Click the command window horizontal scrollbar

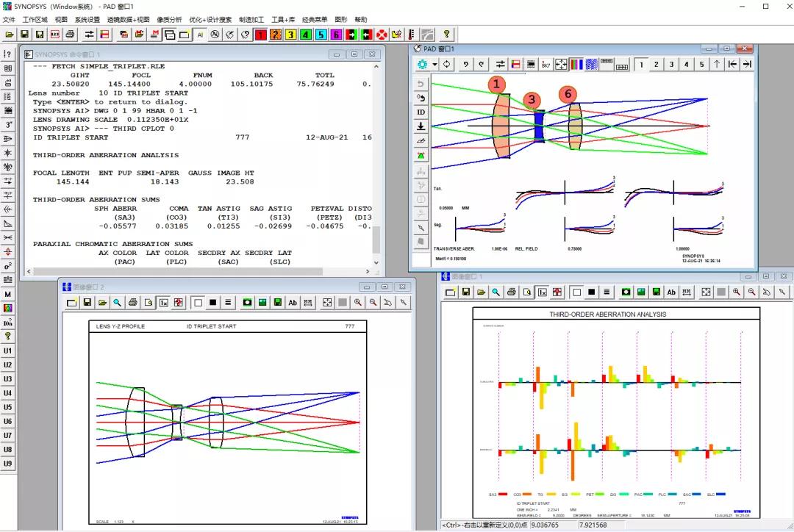click(178, 271)
